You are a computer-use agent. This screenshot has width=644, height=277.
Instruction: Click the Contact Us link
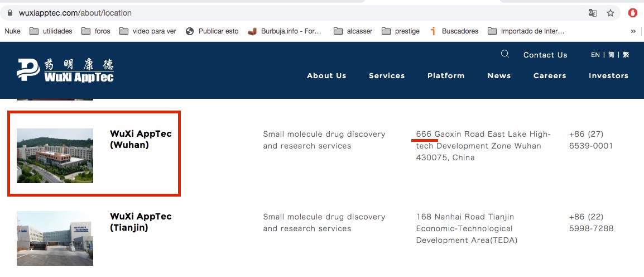click(x=545, y=55)
